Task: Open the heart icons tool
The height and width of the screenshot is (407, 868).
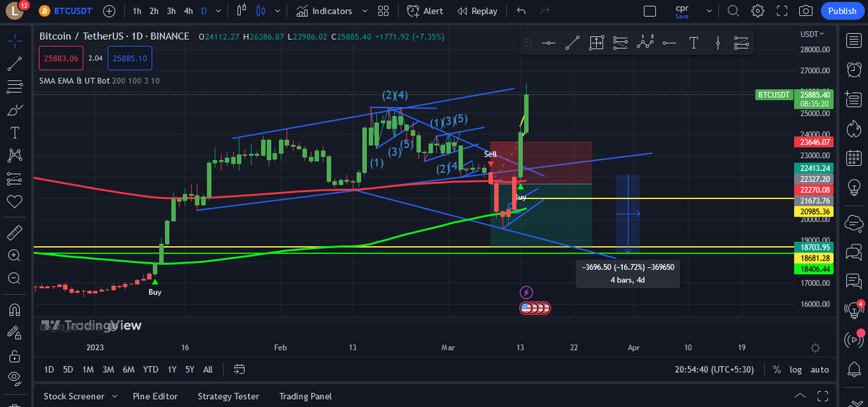Action: (14, 201)
